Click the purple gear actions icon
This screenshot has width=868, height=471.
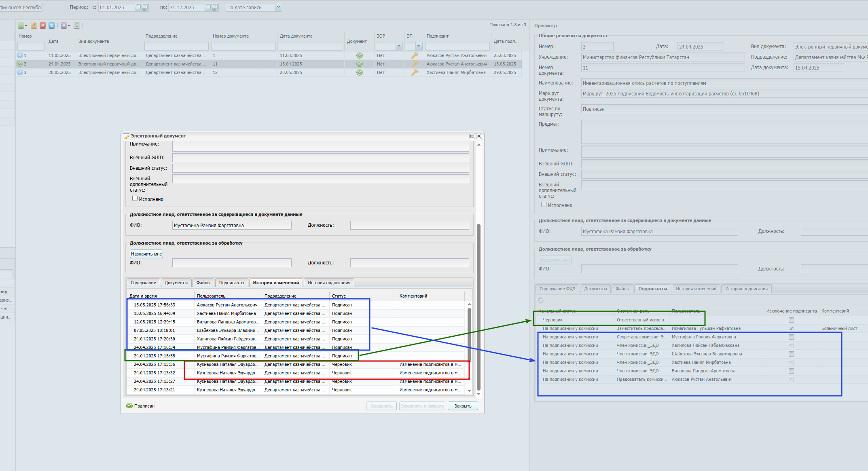(x=64, y=25)
